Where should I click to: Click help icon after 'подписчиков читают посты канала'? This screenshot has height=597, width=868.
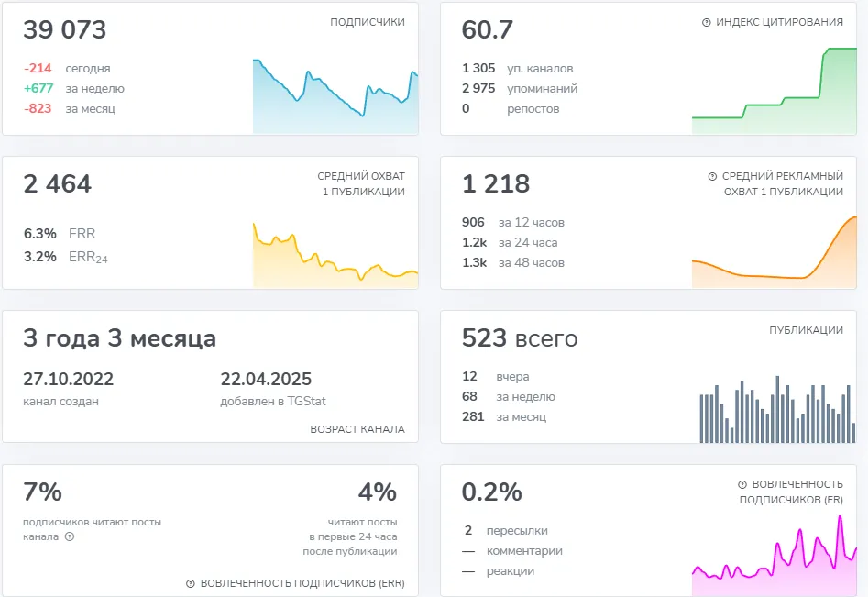coord(69,536)
